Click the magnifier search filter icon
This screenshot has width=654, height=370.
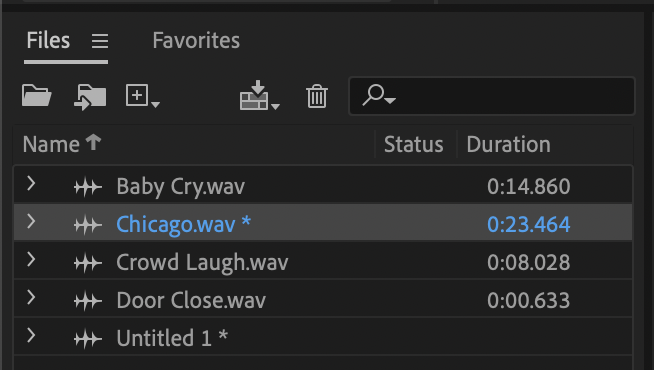[379, 96]
